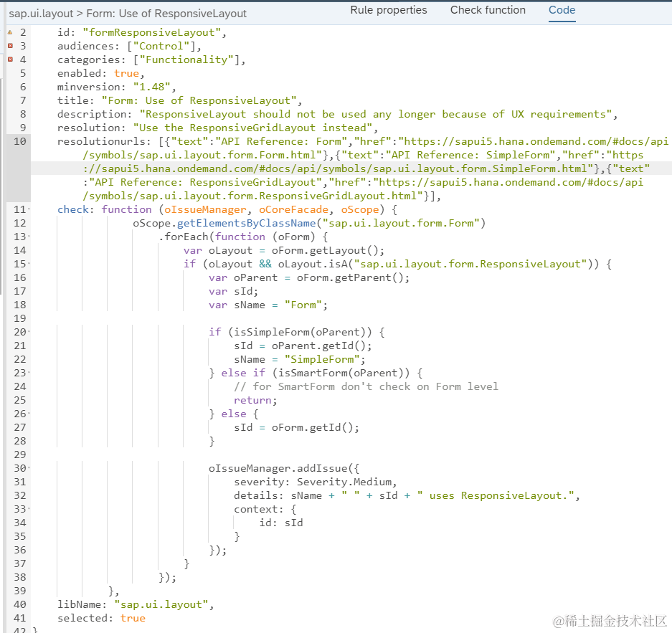Click the title string "Form: Use of ResponsiveLayout"
Screen dimensions: 672x633
coord(199,100)
